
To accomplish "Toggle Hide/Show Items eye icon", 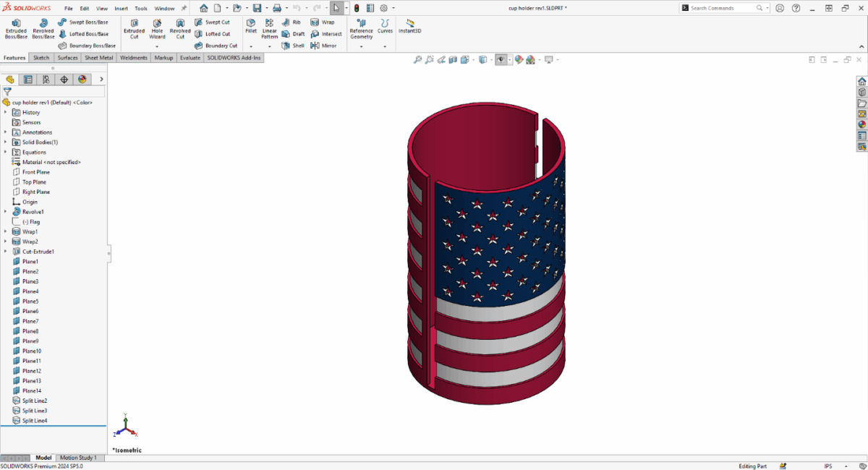I will 501,60.
